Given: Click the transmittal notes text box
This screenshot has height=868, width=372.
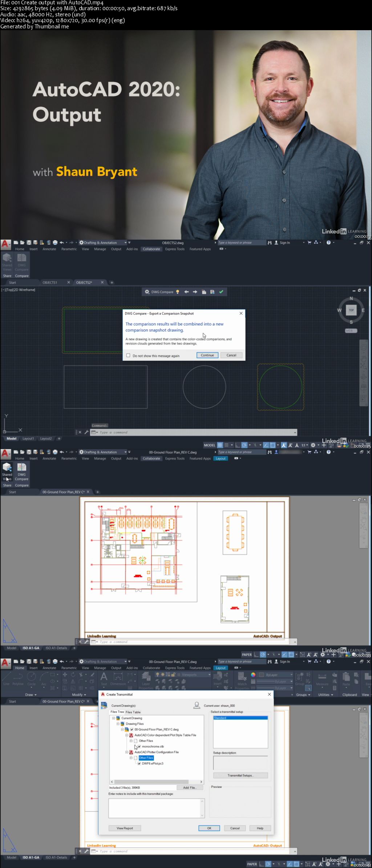Looking at the screenshot, I should (157, 808).
